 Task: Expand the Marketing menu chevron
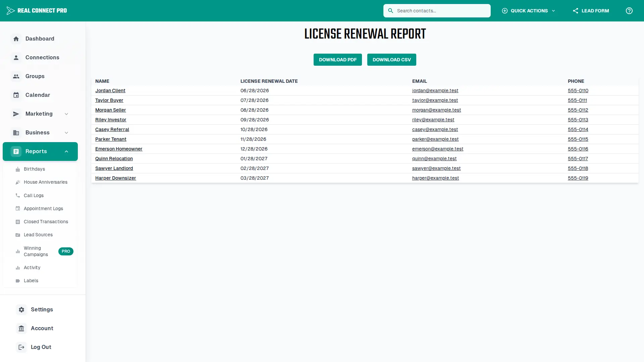click(66, 114)
